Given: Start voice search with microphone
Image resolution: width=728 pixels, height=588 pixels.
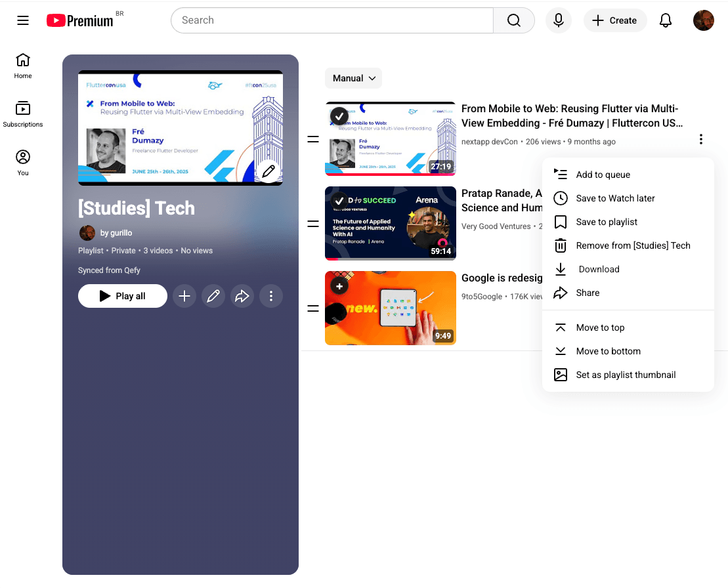Looking at the screenshot, I should 558,20.
